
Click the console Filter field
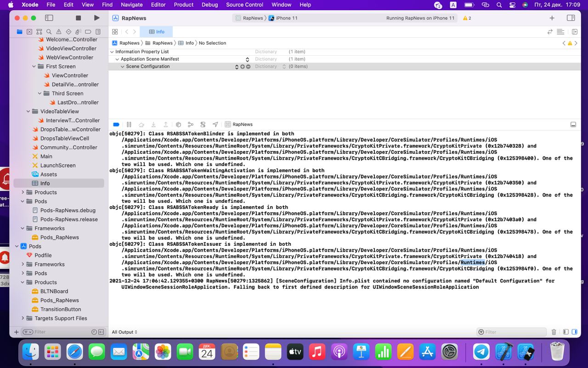pyautogui.click(x=511, y=332)
